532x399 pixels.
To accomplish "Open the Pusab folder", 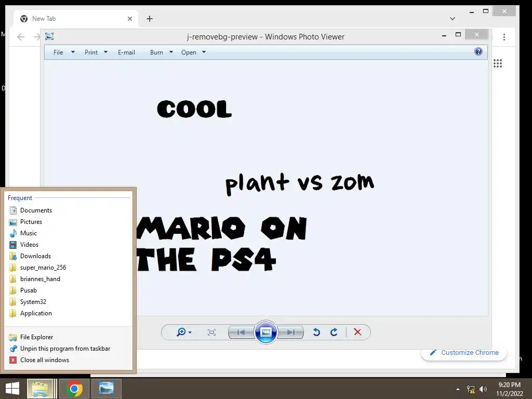I will point(68,290).
